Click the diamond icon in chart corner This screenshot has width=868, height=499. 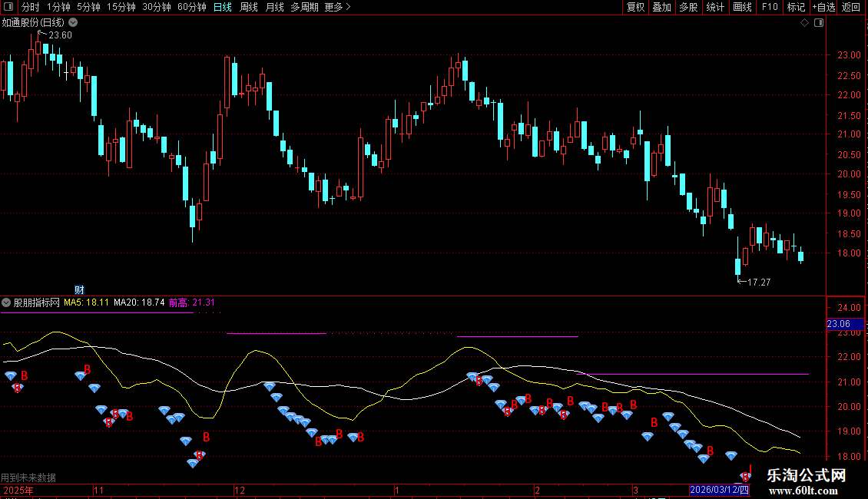[x=804, y=23]
